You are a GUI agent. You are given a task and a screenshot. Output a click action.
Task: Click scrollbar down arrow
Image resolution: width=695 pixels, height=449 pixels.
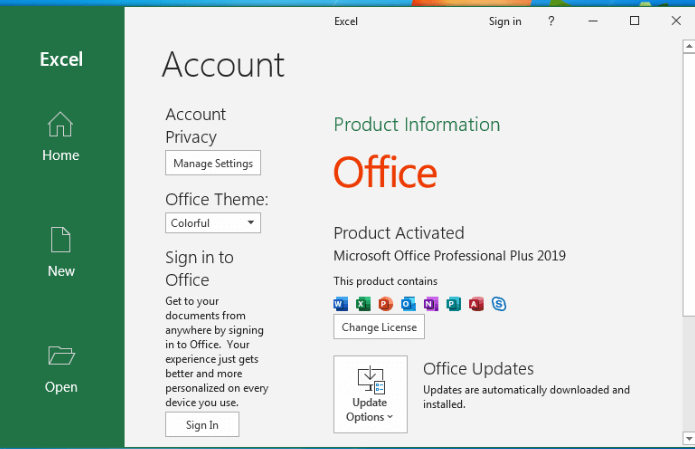689,439
